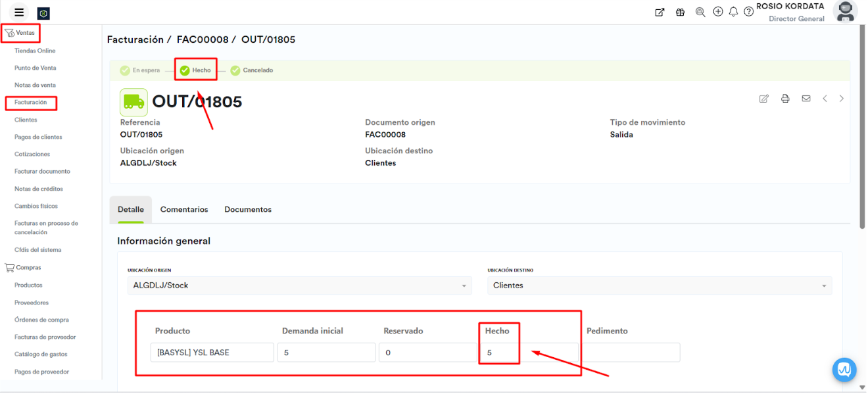Viewport: 868px width, 394px height.
Task: Click the plus circle icon in header
Action: [x=718, y=12]
